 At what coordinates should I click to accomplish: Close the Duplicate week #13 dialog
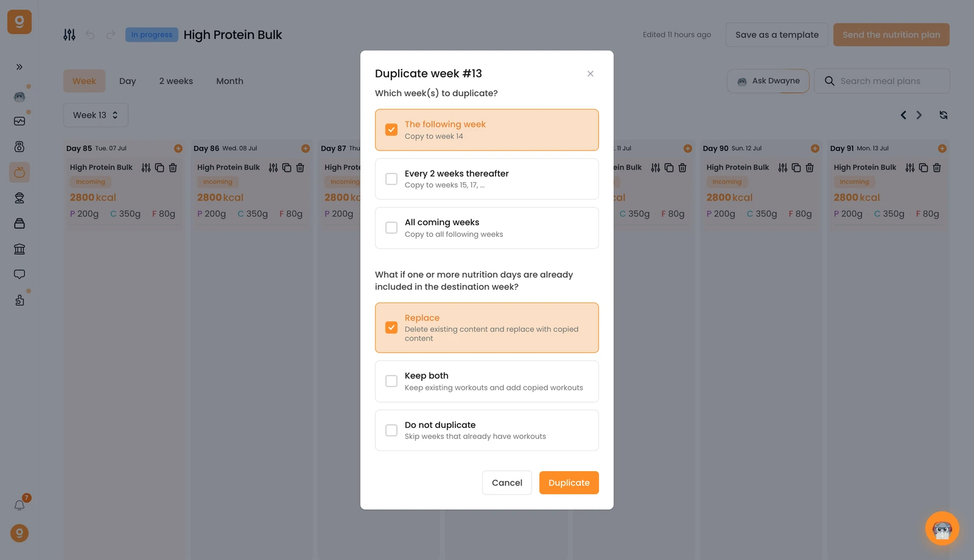(x=590, y=74)
